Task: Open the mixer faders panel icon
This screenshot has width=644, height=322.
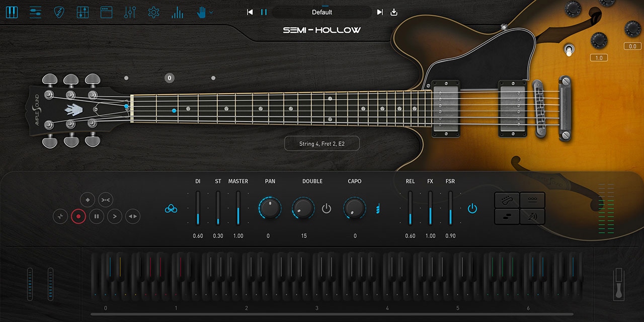Action: 130,13
